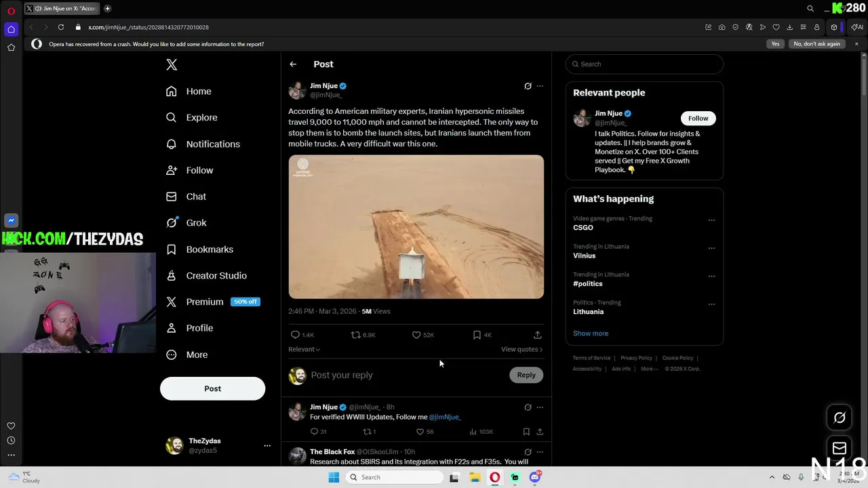Click the X logo in the sidebar
This screenshot has width=868, height=488.
click(172, 64)
